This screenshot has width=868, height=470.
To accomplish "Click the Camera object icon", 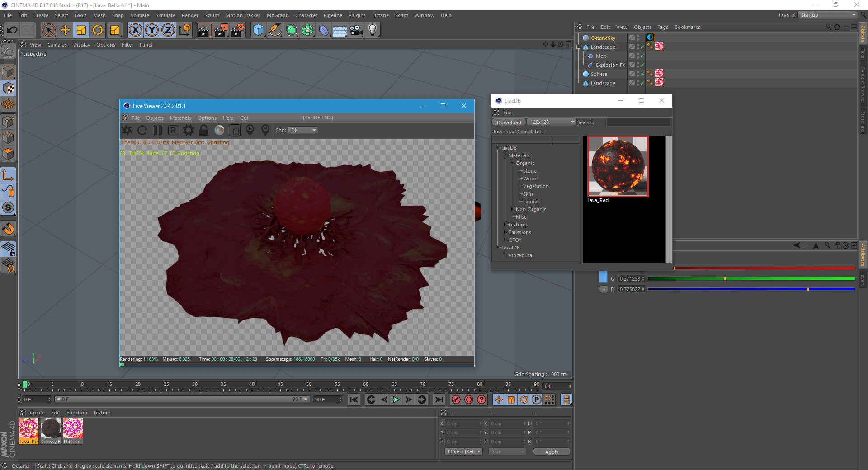I will 356,30.
